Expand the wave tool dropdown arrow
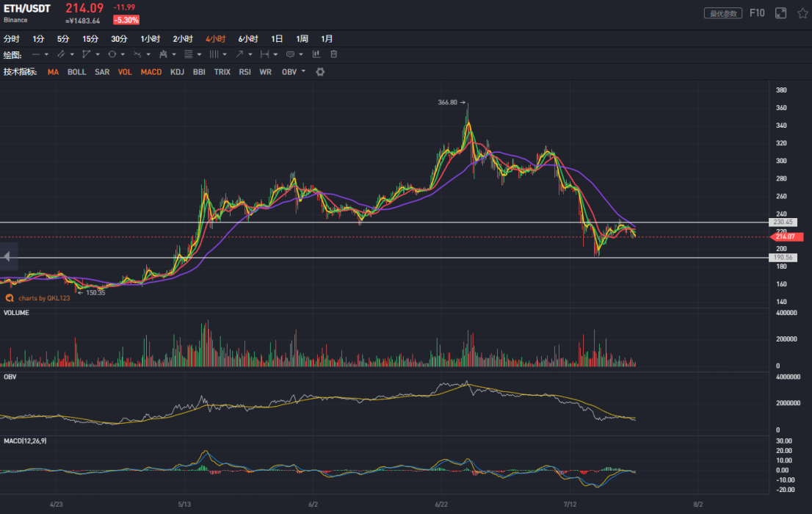The width and height of the screenshot is (812, 514). tap(148, 54)
